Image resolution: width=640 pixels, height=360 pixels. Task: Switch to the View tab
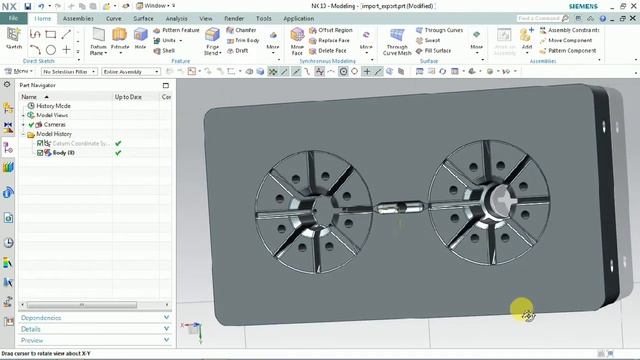point(206,19)
